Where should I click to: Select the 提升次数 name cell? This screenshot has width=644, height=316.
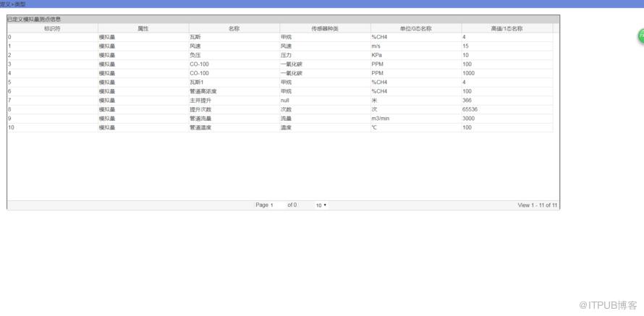coord(234,109)
